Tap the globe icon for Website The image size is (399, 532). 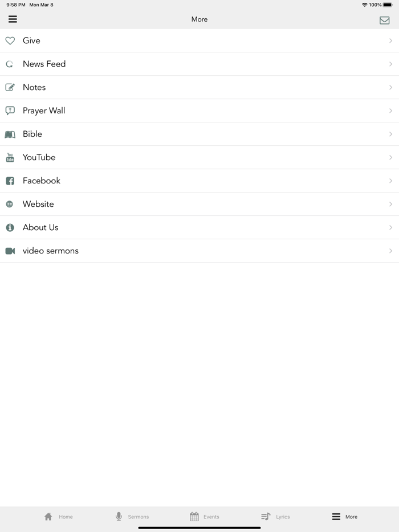pos(10,204)
